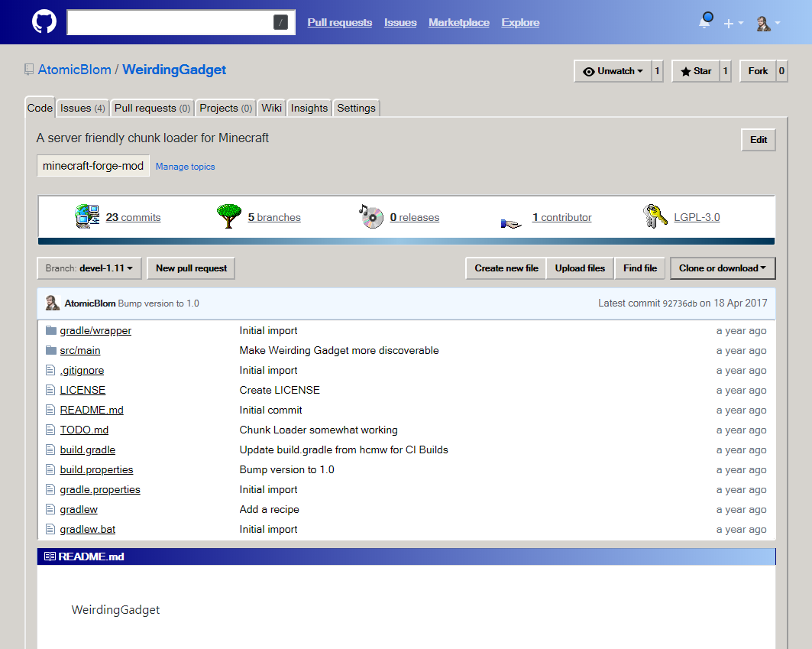Click the README.md header book icon
Viewport: 812px width, 649px height.
[x=50, y=557]
